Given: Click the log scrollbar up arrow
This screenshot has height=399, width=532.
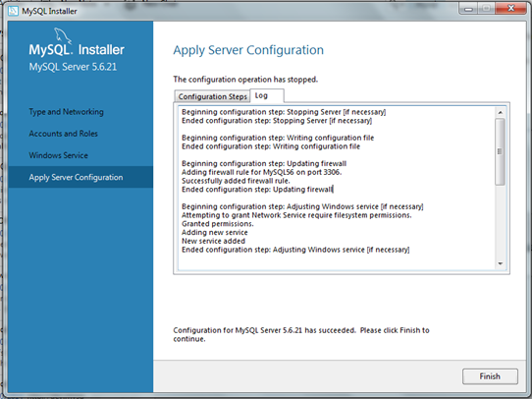Looking at the screenshot, I should coord(501,112).
